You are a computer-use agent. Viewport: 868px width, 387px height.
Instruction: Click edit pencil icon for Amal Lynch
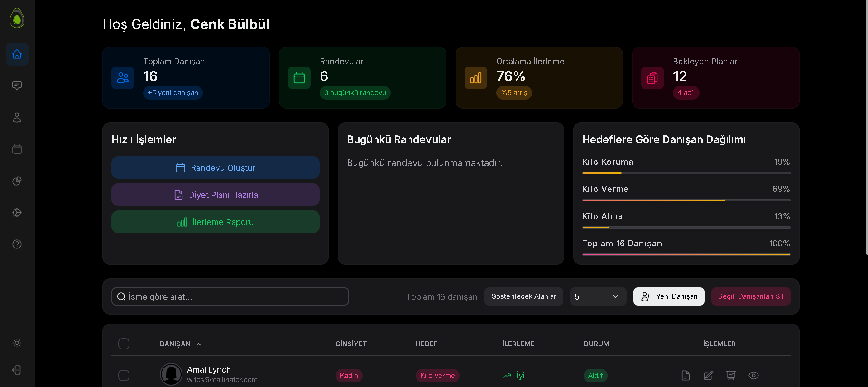708,375
